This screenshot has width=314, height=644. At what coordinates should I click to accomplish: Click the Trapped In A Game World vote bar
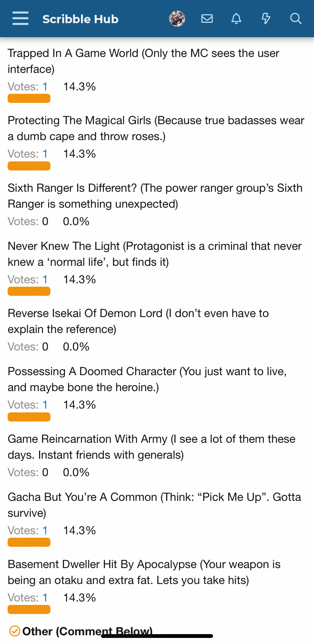[x=29, y=99]
